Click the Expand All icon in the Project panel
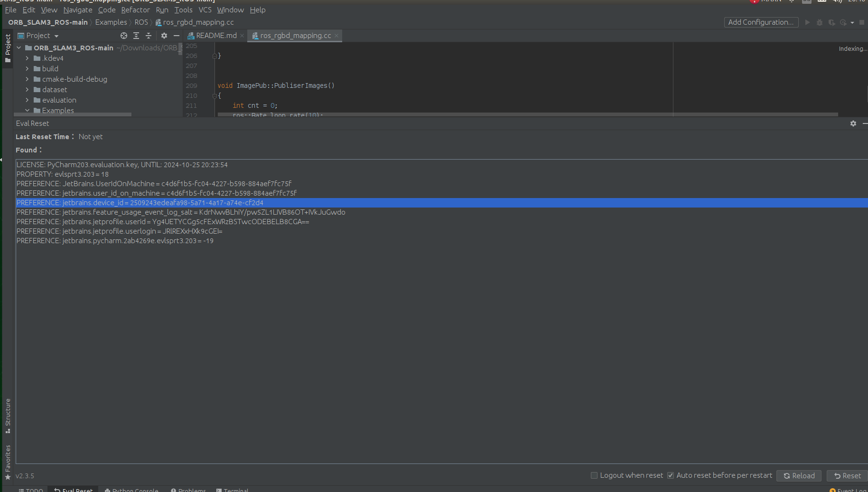868x492 pixels. [x=136, y=36]
